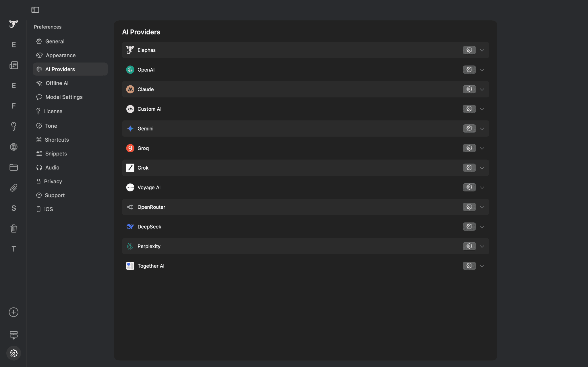The width and height of the screenshot is (588, 367).
Task: Click the filter icon above the settings gear
Action: pos(13,335)
